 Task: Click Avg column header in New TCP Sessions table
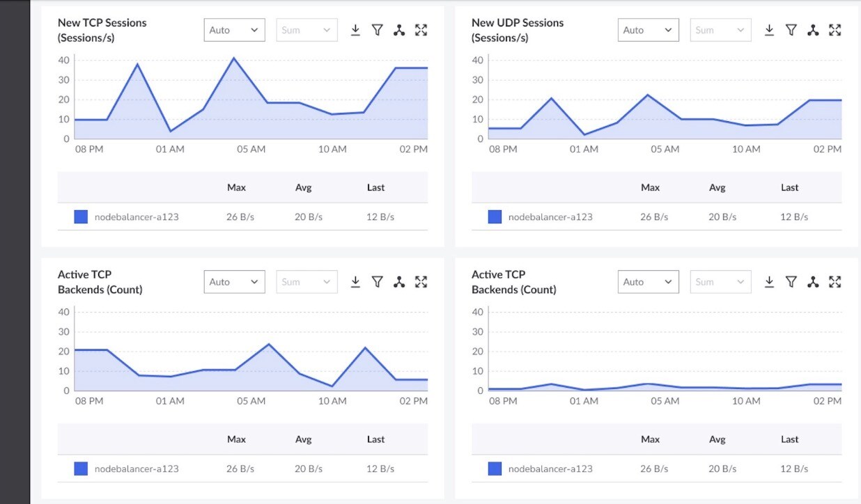pos(303,187)
